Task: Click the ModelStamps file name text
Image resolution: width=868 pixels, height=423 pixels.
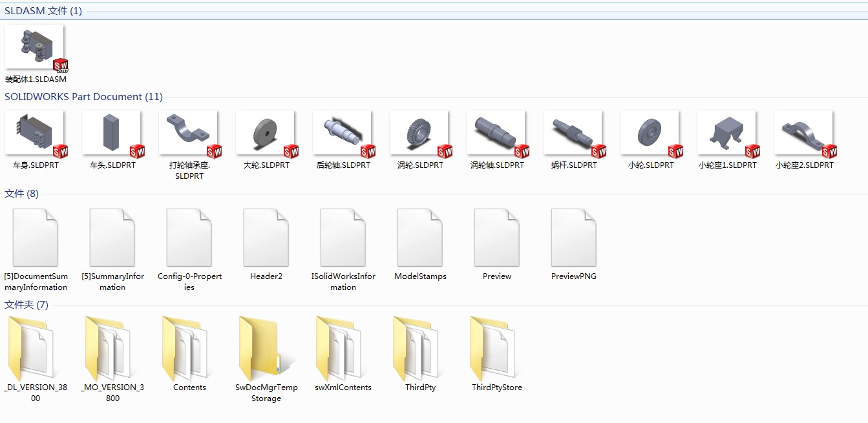Action: click(x=420, y=276)
